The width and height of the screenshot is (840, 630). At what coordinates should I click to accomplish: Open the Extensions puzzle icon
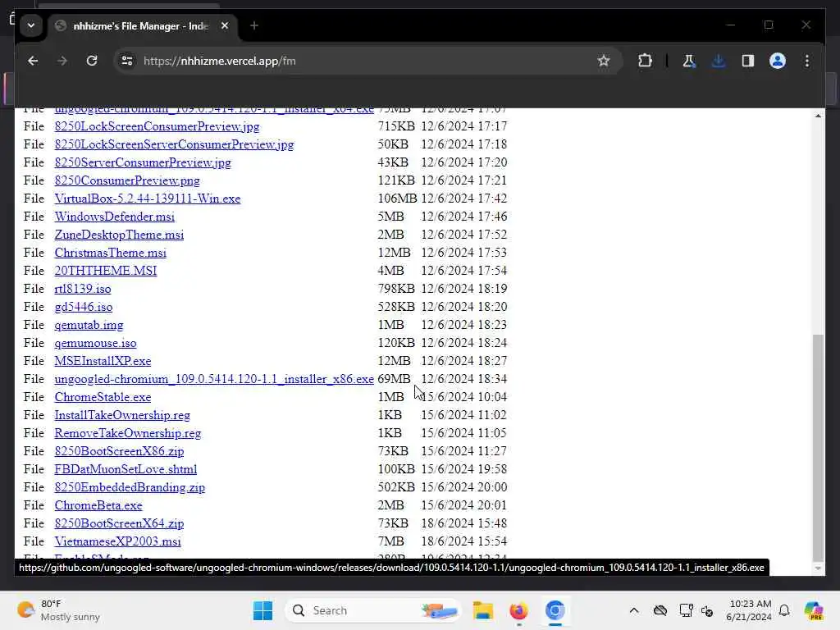point(645,61)
